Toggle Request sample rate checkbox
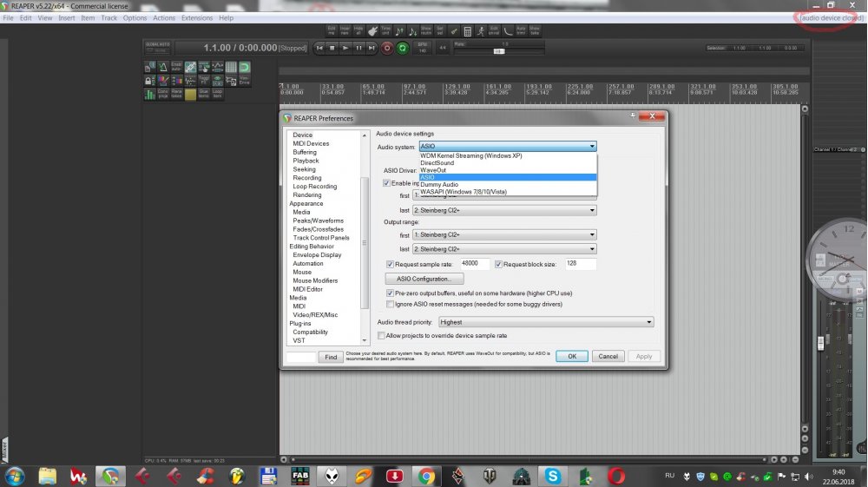This screenshot has height=487, width=868. click(x=390, y=265)
